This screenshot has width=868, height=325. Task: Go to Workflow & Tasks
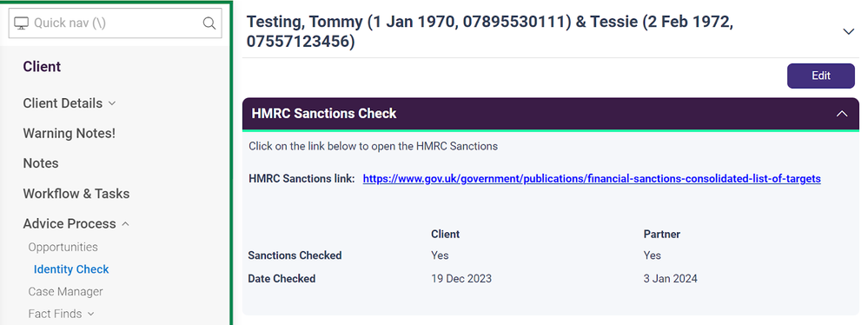pos(76,194)
